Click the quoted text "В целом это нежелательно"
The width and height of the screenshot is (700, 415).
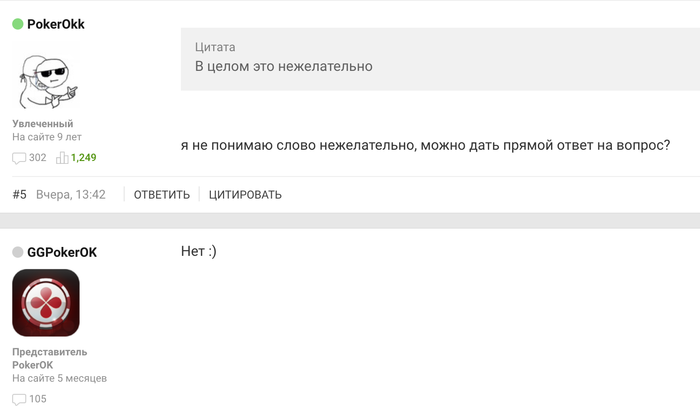pyautogui.click(x=283, y=67)
